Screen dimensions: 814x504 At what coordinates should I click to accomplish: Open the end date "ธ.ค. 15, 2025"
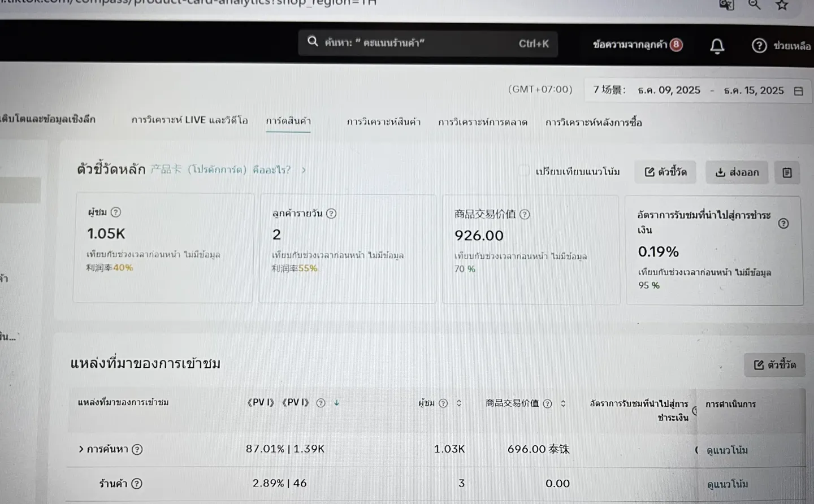pyautogui.click(x=754, y=90)
